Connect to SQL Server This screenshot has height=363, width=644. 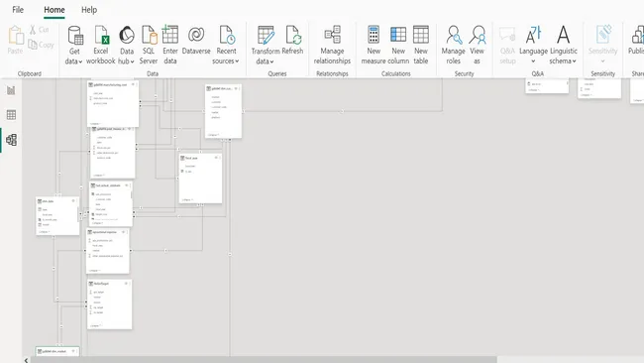click(x=149, y=45)
